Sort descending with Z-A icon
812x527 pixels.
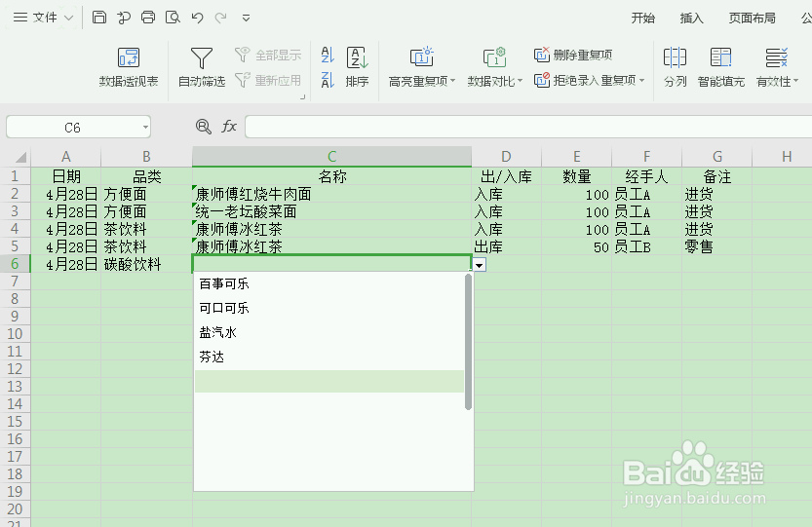click(328, 80)
